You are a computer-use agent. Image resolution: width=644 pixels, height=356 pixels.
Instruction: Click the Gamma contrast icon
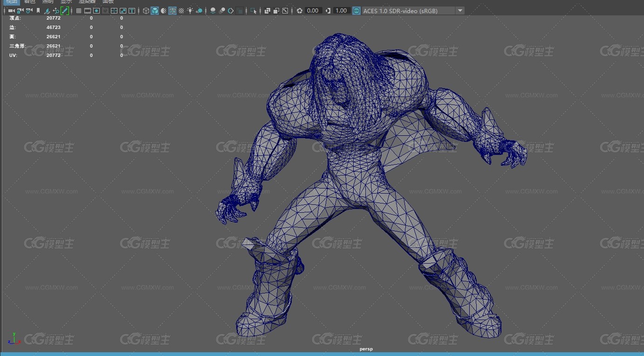point(328,11)
